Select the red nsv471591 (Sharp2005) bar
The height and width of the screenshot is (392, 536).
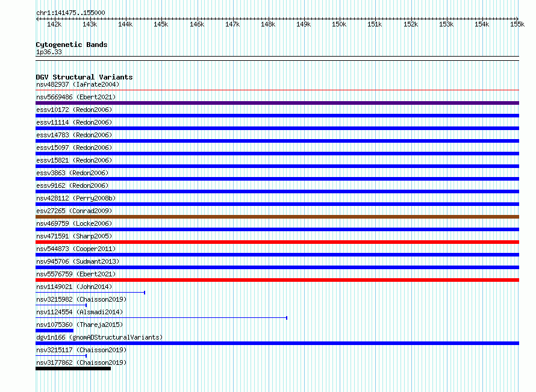point(277,242)
